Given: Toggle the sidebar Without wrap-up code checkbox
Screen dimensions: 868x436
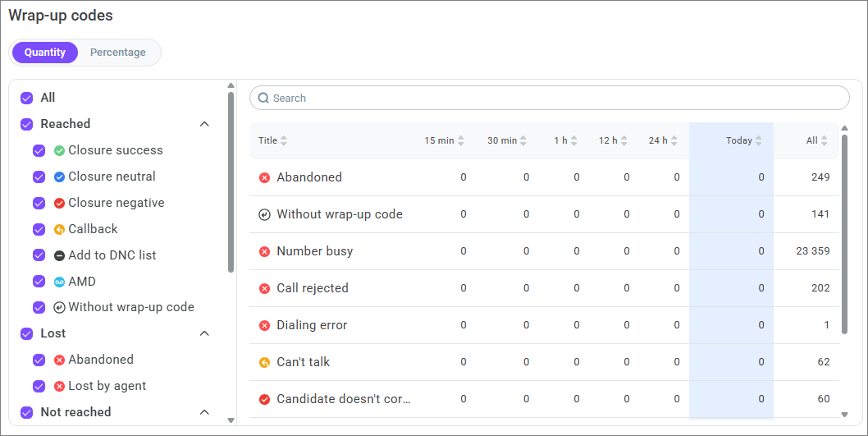Looking at the screenshot, I should coord(39,307).
